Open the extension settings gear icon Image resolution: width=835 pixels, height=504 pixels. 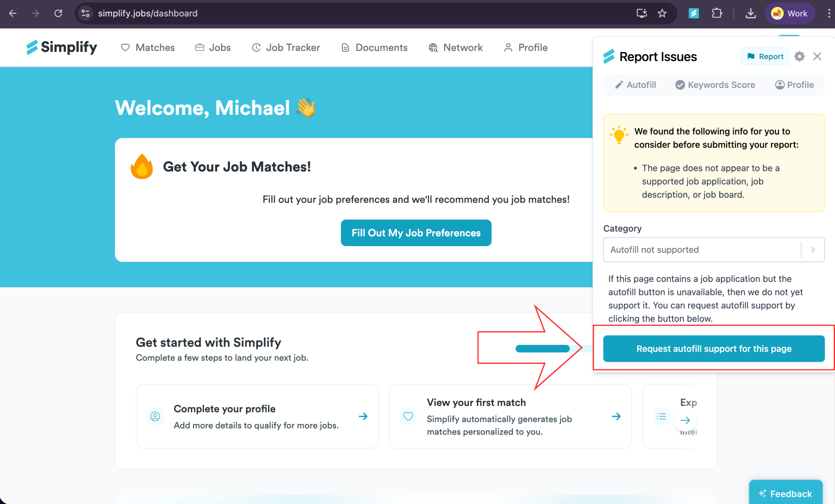click(800, 57)
